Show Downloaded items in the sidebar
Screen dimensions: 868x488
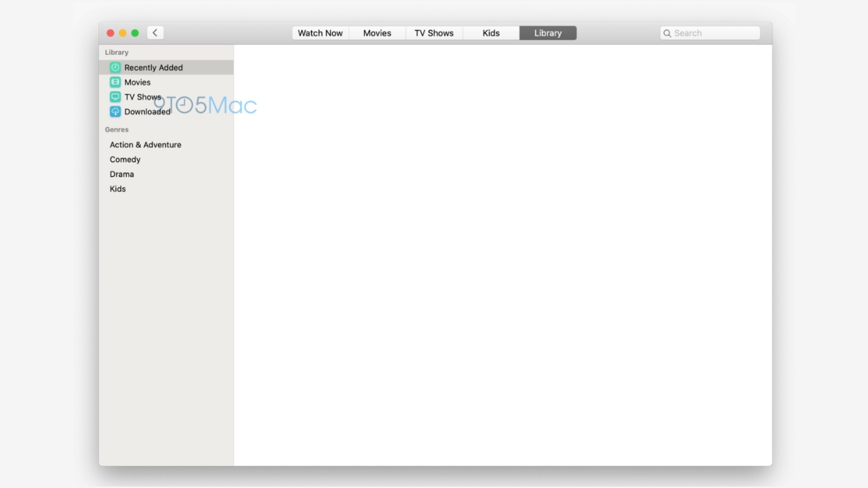[166, 112]
